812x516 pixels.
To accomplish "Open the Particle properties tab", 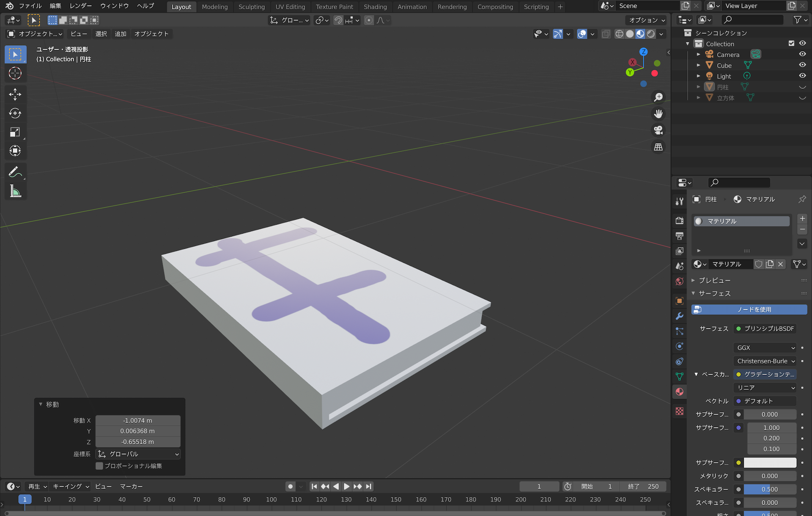I will (x=680, y=331).
